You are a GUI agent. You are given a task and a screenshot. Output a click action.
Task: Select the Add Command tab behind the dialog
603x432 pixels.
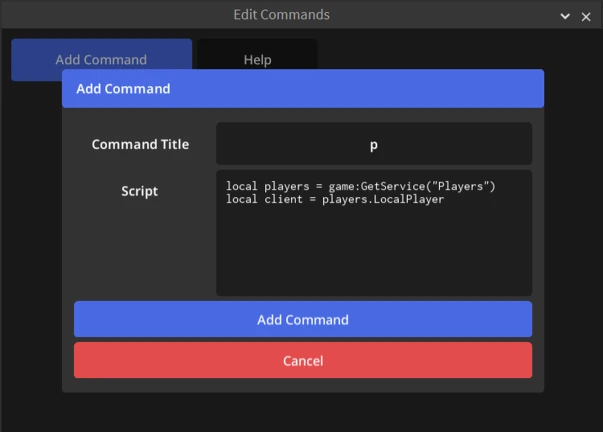[101, 60]
